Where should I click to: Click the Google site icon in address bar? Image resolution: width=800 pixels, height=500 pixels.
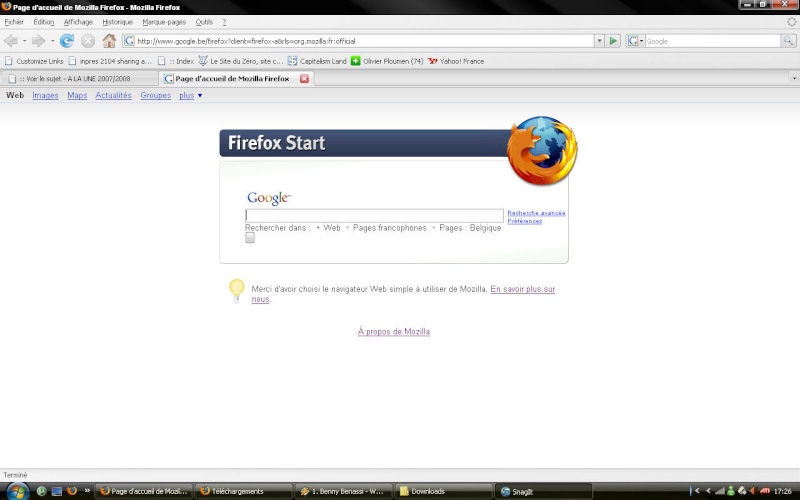(x=130, y=41)
